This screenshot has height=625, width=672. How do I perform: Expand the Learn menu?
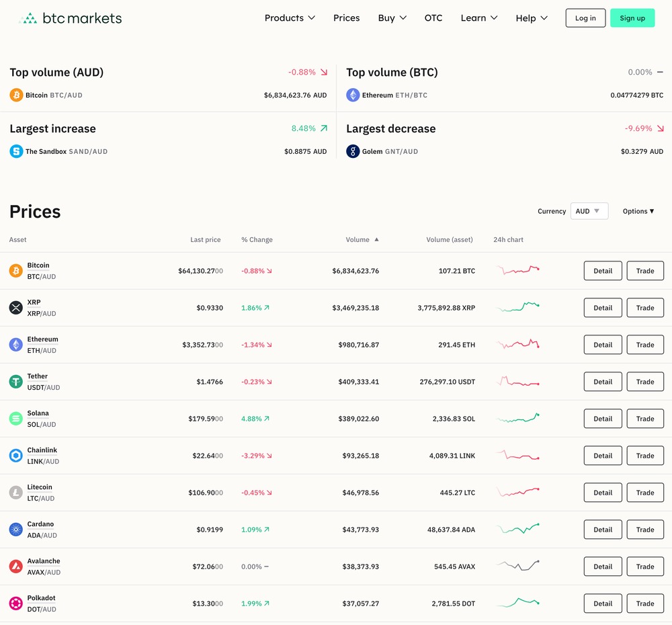479,18
